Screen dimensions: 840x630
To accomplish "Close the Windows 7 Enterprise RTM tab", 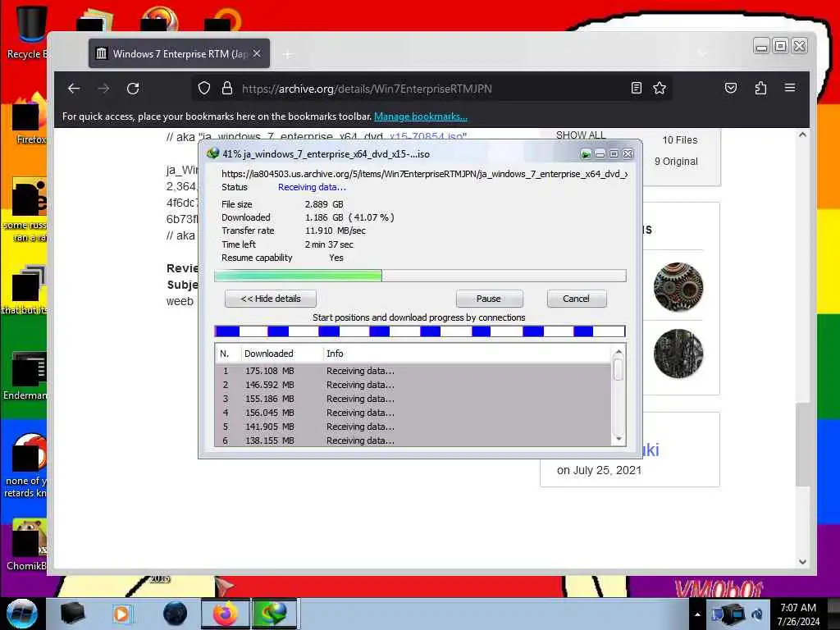I will [x=257, y=53].
